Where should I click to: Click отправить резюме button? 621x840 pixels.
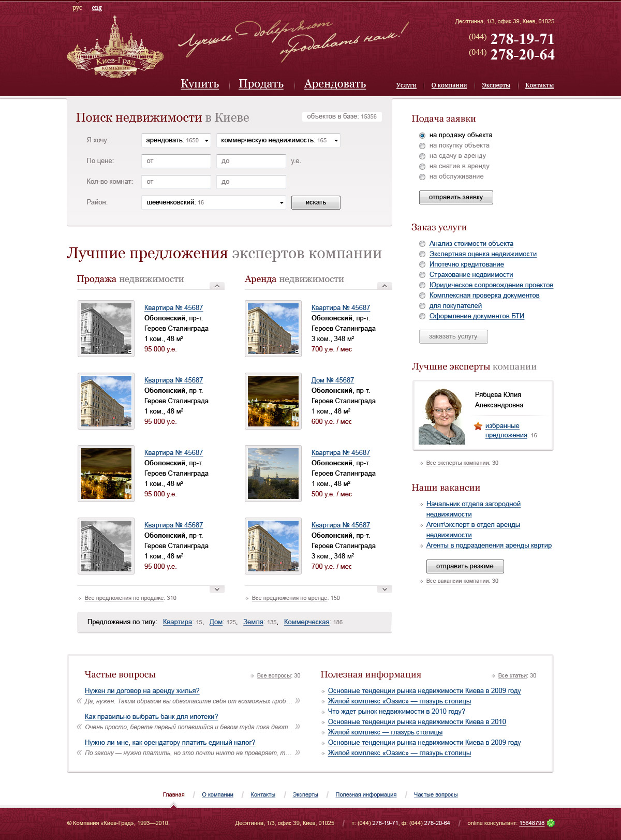465,566
